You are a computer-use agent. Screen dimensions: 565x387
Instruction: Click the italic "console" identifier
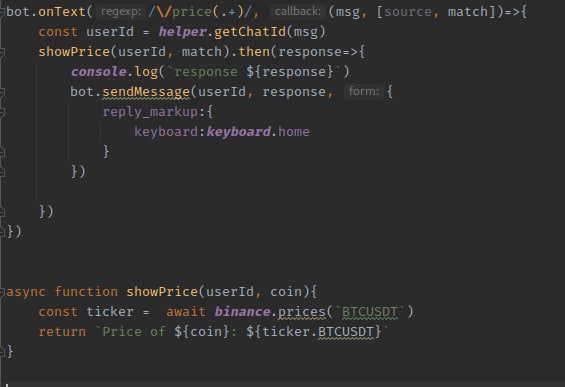(x=98, y=72)
